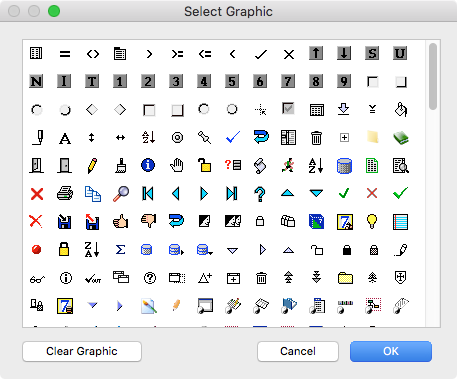Select the thumbs down hand graphic
The height and width of the screenshot is (379, 457).
pyautogui.click(x=149, y=221)
